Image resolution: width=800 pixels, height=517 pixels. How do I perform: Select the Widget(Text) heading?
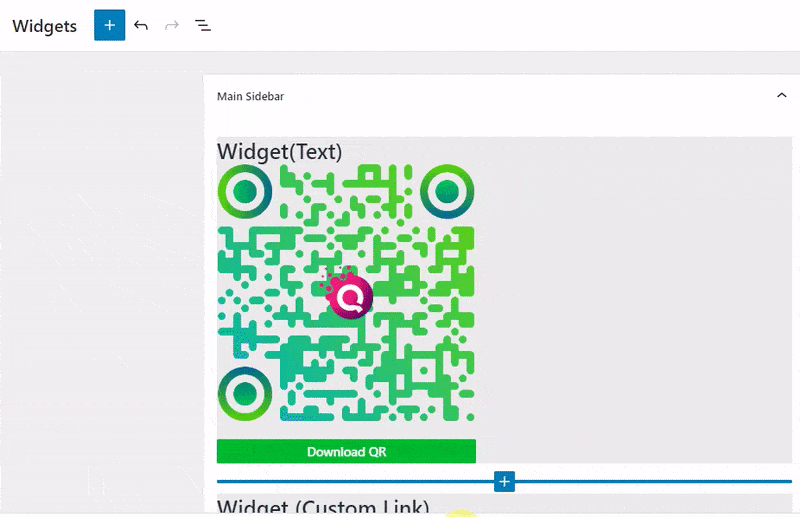tap(280, 152)
